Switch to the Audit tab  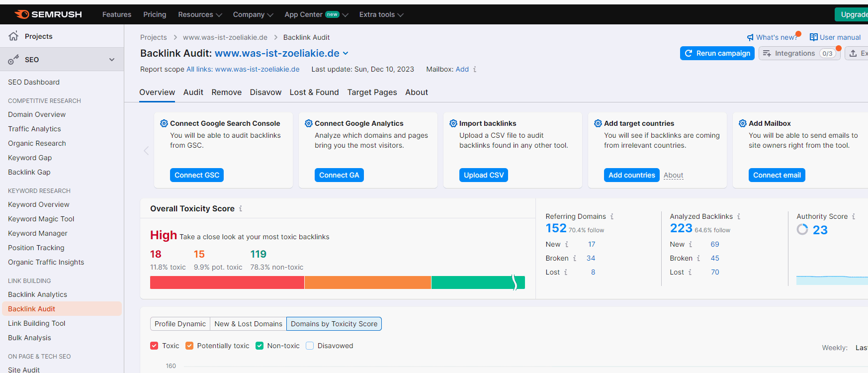193,92
